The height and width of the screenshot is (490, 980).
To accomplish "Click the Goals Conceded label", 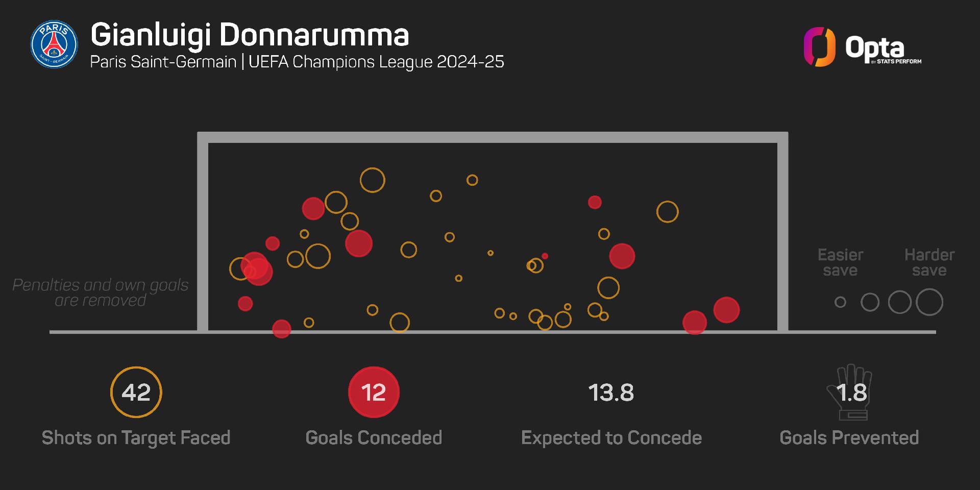I will click(374, 438).
